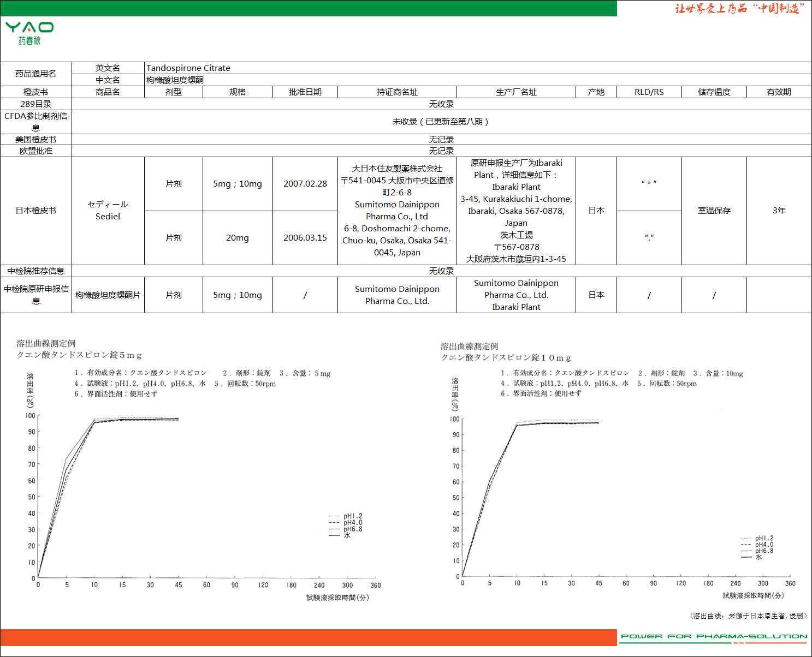The height and width of the screenshot is (657, 812).
Task: Click 日本 in the 中检院原研申报信息 row
Action: [x=596, y=295]
